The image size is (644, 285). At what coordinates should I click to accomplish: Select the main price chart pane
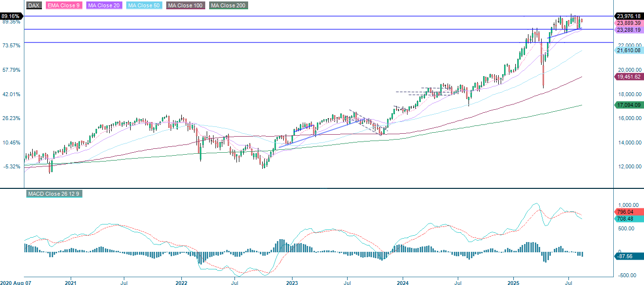[x=317, y=98]
